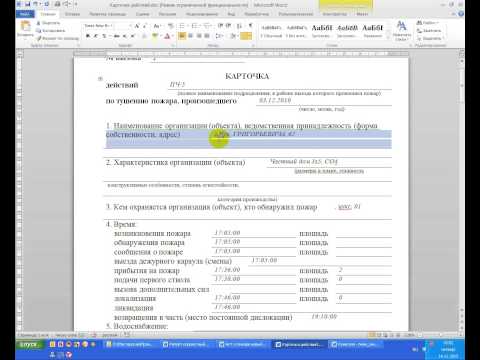Click the Undo arrow in quick access toolbar
Screen dimensions: 480x360
pos(35,4)
